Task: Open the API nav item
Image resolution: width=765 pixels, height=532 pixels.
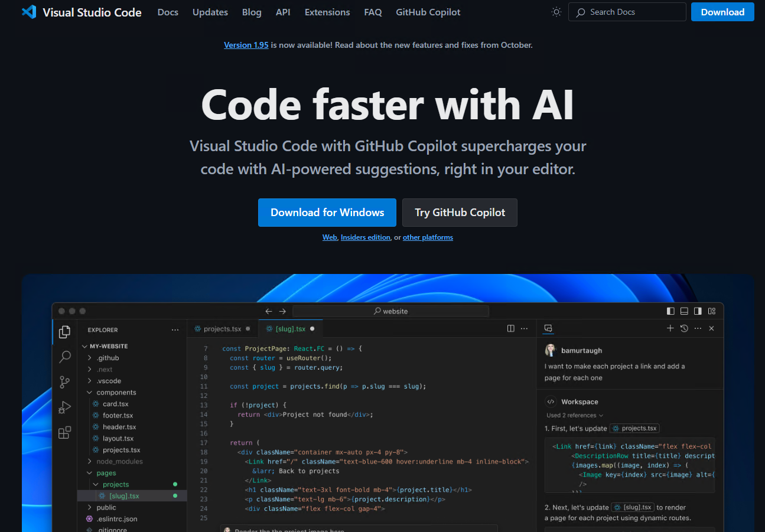Action: 283,12
